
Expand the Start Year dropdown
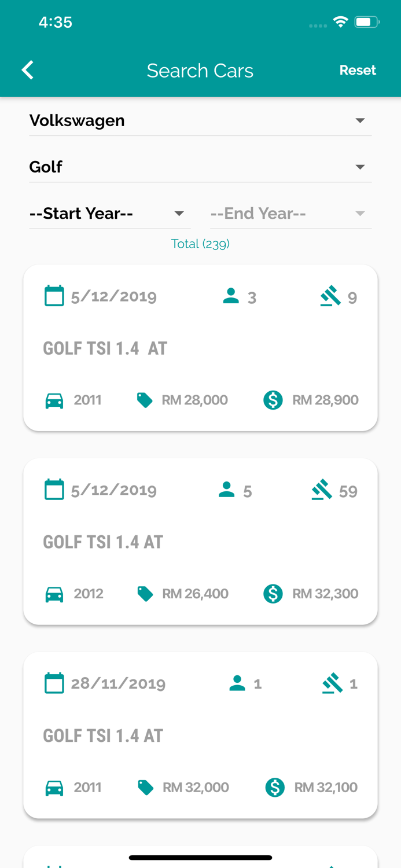[110, 213]
